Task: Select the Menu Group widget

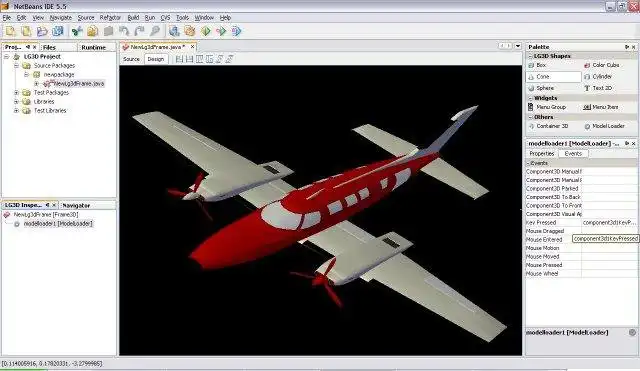Action: pos(547,107)
